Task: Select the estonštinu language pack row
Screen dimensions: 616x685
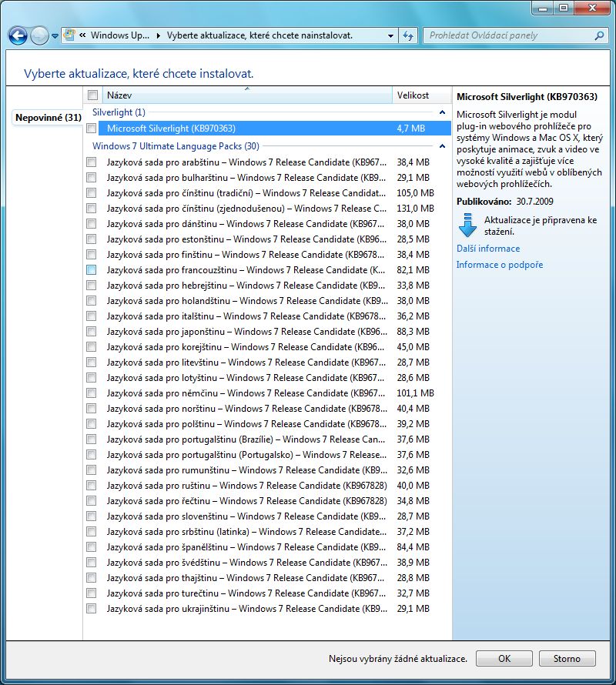Action: pyautogui.click(x=269, y=239)
